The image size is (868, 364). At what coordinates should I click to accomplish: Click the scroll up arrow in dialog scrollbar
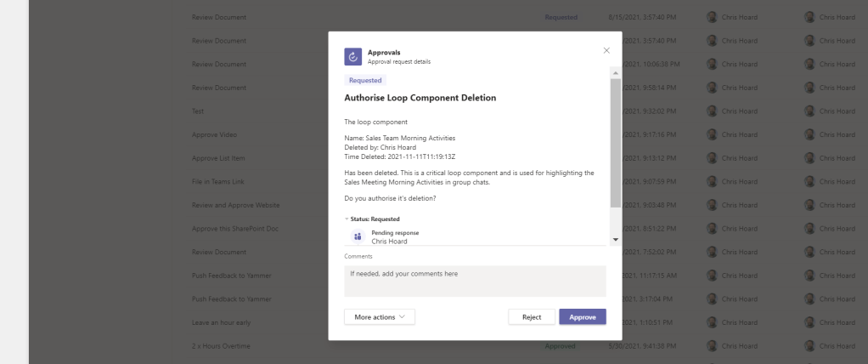(615, 72)
